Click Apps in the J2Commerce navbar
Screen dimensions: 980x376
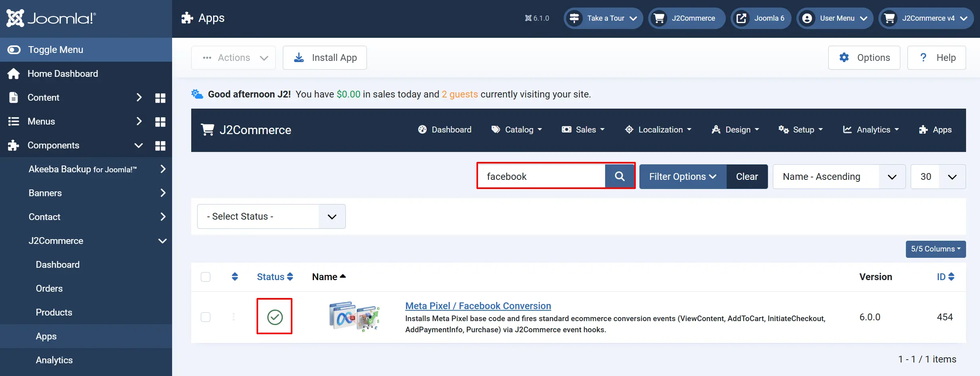(935, 130)
